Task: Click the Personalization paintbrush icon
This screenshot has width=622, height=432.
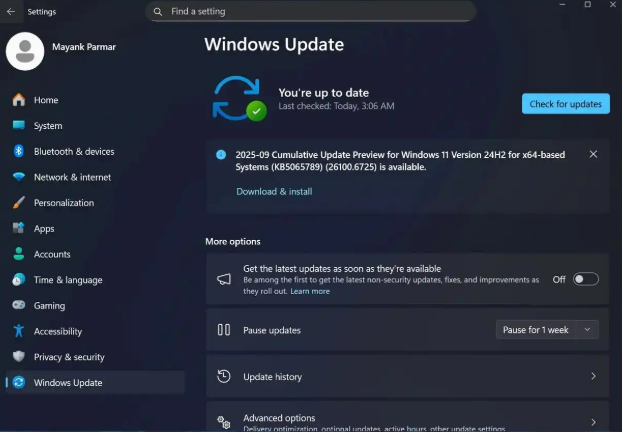Action: [19, 202]
